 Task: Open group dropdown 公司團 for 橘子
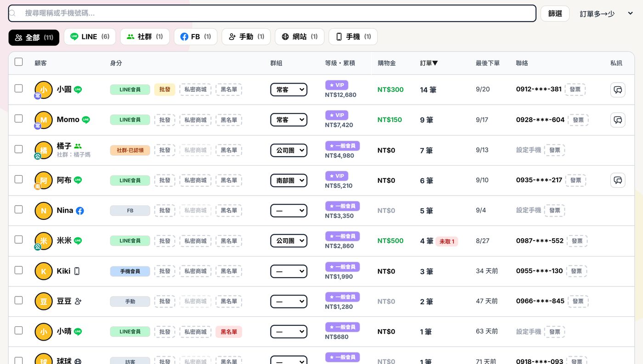click(x=289, y=150)
